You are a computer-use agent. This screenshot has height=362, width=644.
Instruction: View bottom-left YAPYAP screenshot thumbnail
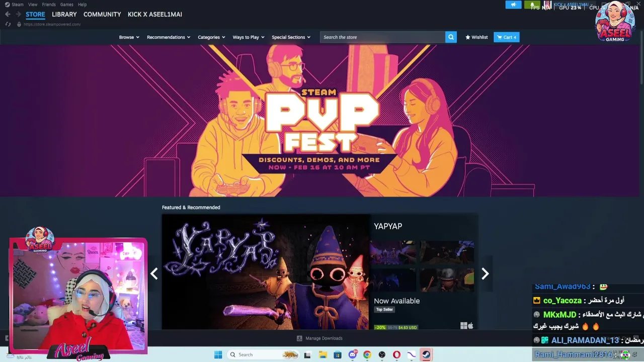click(x=393, y=280)
